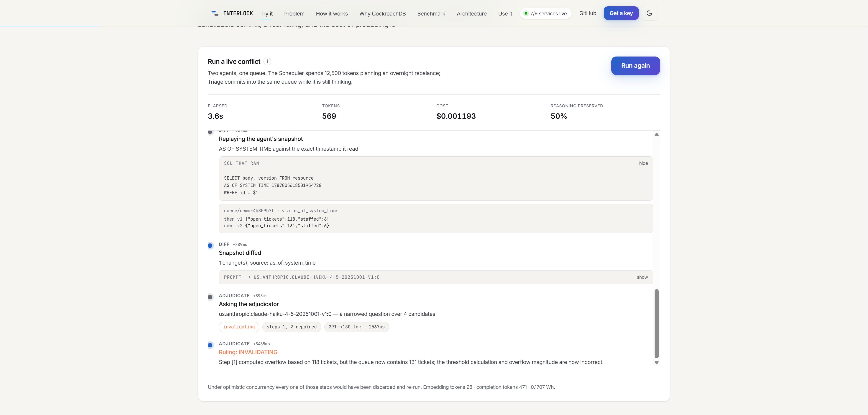Click the WHERE id = $1 line
Image resolution: width=868 pixels, height=415 pixels.
(241, 193)
